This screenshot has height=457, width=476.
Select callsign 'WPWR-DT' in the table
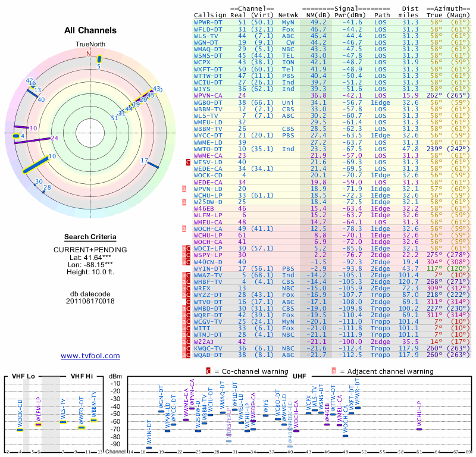(208, 23)
